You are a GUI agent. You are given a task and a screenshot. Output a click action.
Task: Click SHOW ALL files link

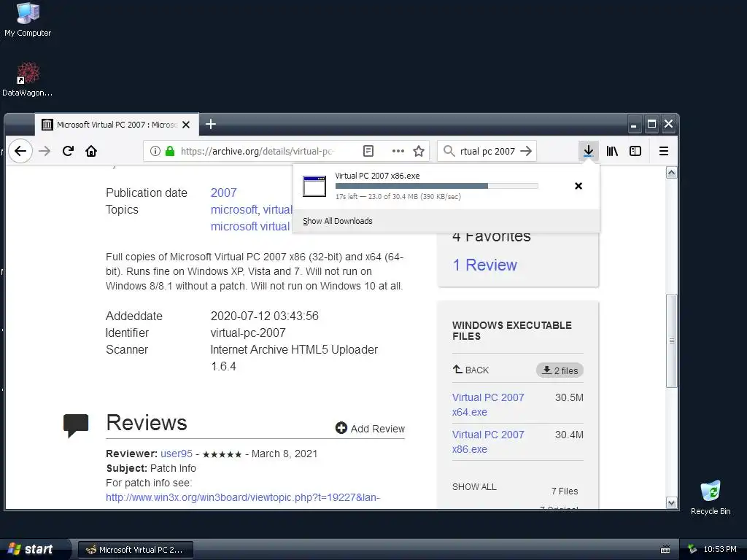point(474,486)
